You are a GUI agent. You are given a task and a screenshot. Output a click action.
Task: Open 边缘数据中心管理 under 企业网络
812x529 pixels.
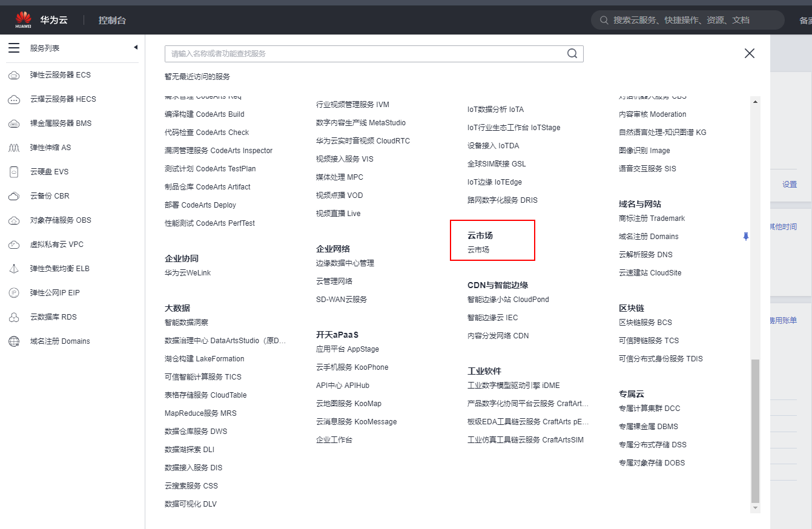(x=345, y=263)
